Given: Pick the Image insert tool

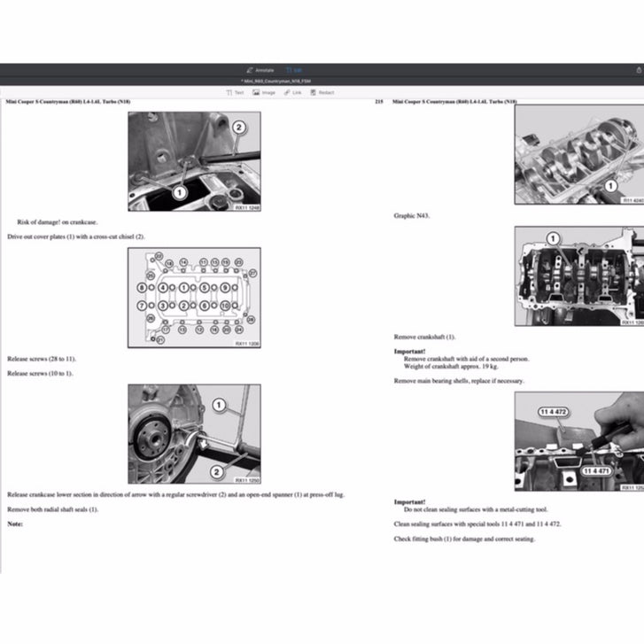Looking at the screenshot, I should click(264, 92).
